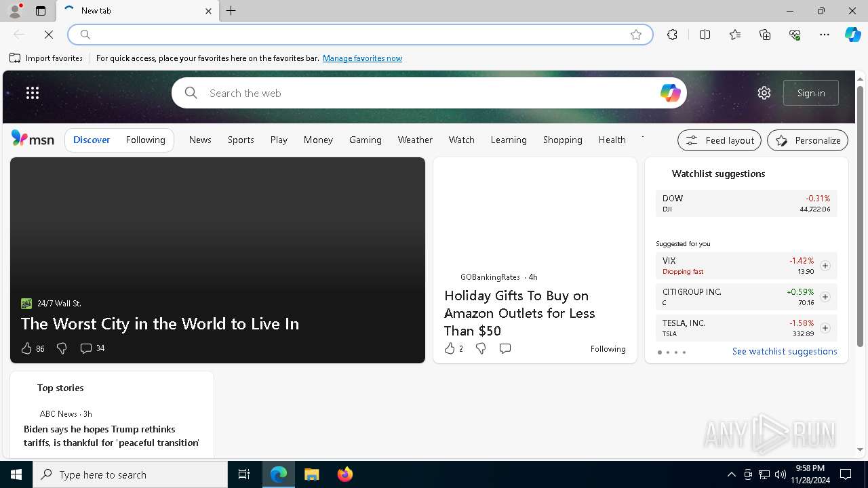The width and height of the screenshot is (868, 488).
Task: Open Holiday Gifts To Buy article
Action: (x=519, y=313)
